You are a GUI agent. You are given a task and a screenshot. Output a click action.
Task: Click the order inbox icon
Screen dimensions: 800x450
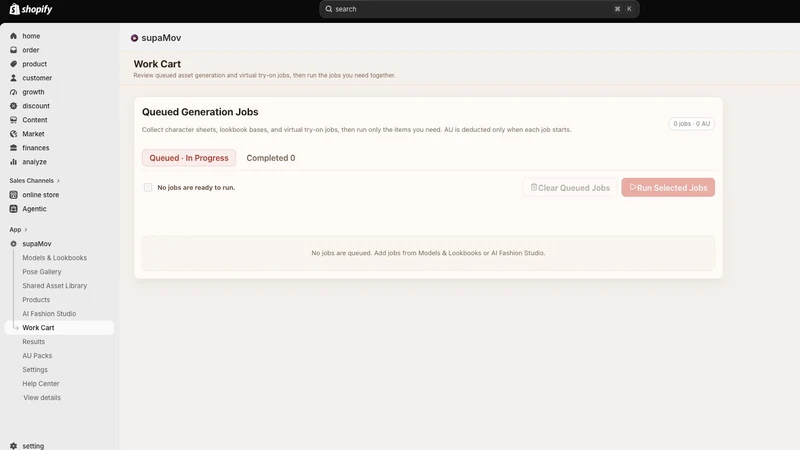[x=13, y=50]
